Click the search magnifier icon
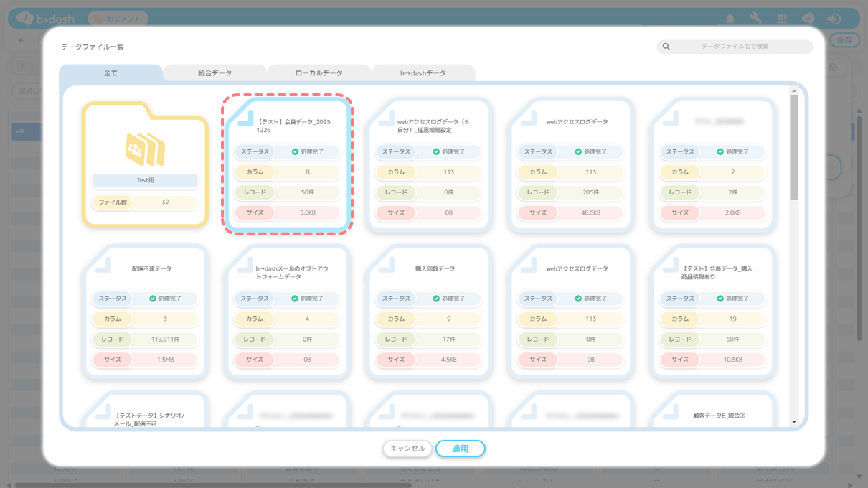 coord(666,47)
